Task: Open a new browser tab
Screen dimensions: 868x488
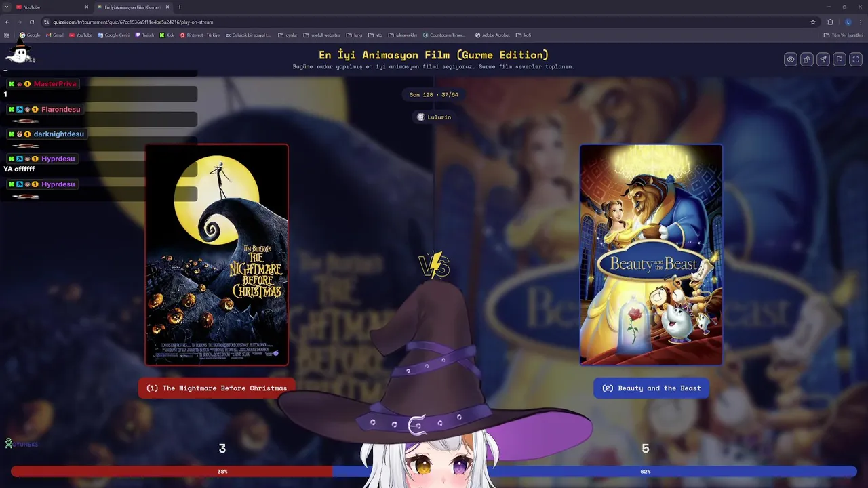Action: [180, 7]
